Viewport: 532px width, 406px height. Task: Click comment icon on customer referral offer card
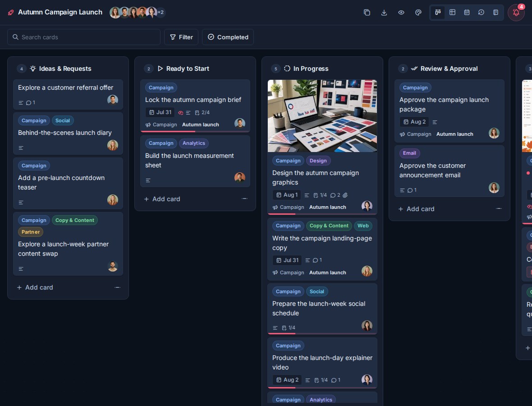(x=28, y=102)
